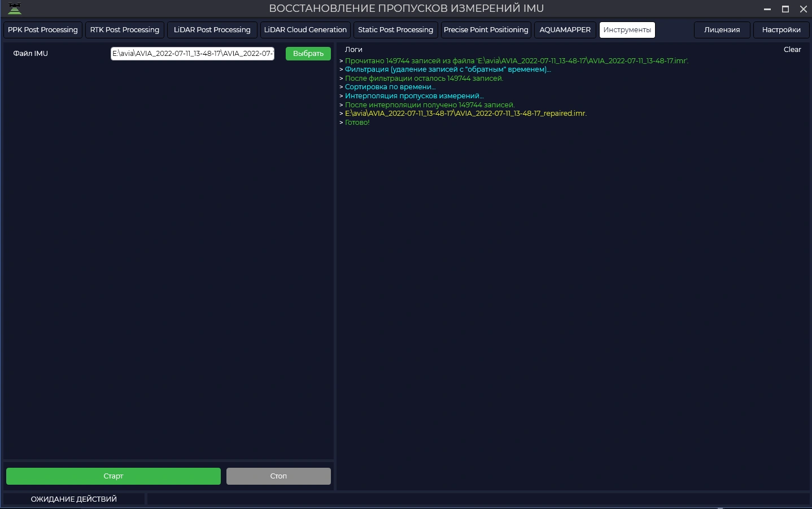The height and width of the screenshot is (509, 812).
Task: Open Настройки settings
Action: 781,30
